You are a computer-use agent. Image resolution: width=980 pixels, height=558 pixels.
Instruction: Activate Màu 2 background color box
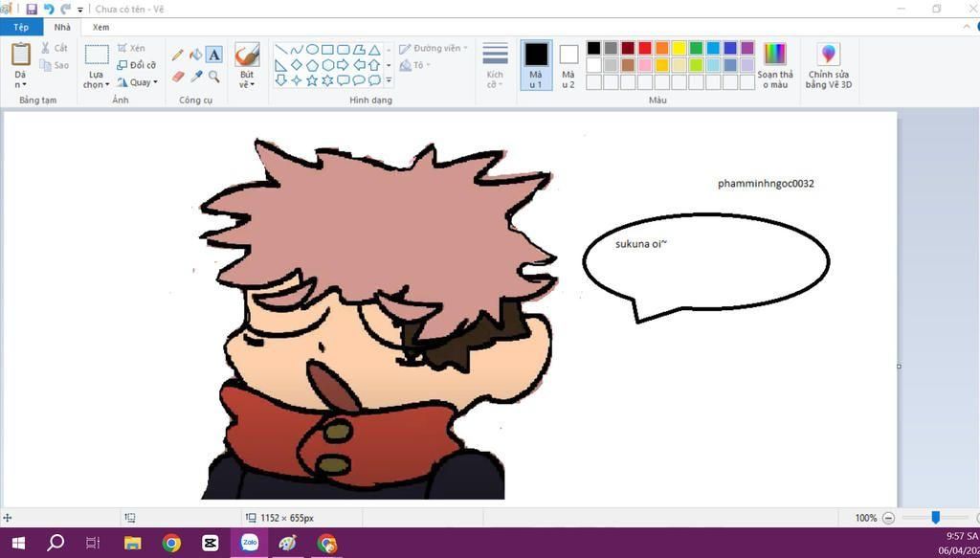click(568, 65)
